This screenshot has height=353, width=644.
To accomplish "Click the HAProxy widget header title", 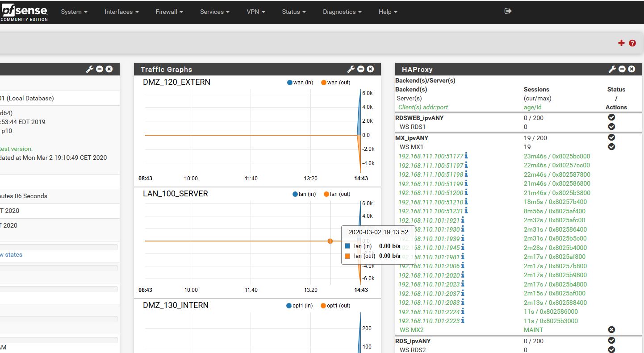I will (417, 69).
